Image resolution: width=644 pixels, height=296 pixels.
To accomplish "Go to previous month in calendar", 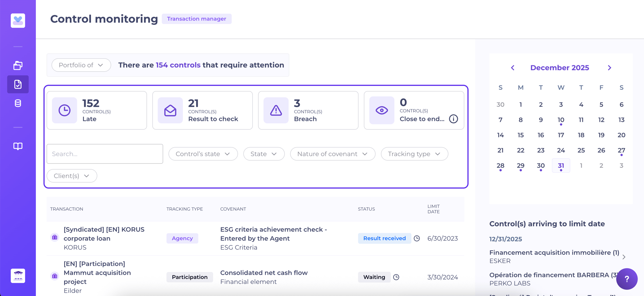I will coord(513,68).
